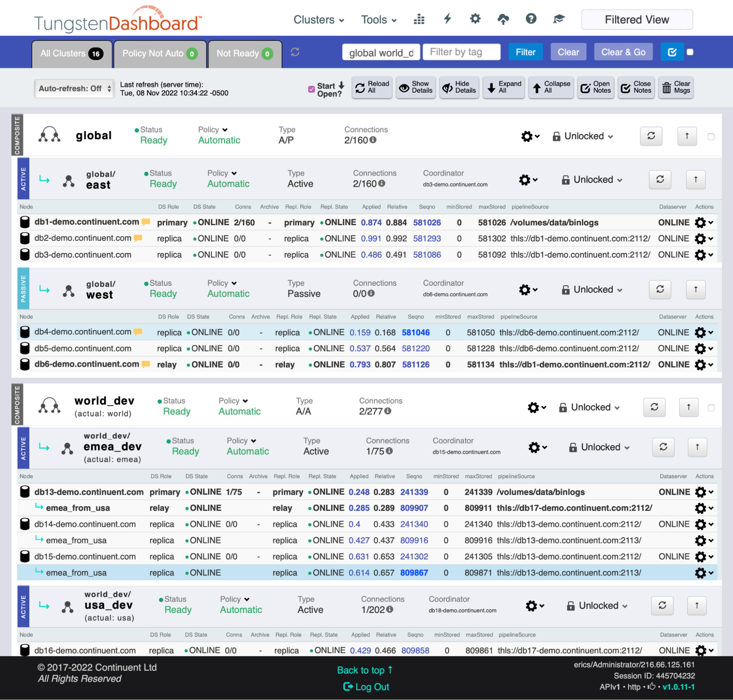This screenshot has width=733, height=700.
Task: Click Show Details button
Action: coord(415,88)
